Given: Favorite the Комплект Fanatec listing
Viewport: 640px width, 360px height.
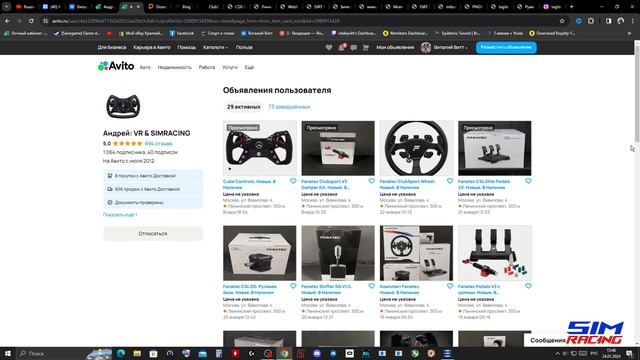Looking at the screenshot, I should pos(450,286).
